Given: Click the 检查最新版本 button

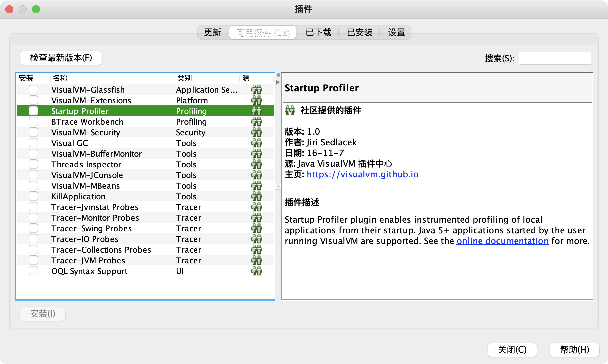Looking at the screenshot, I should pos(61,58).
